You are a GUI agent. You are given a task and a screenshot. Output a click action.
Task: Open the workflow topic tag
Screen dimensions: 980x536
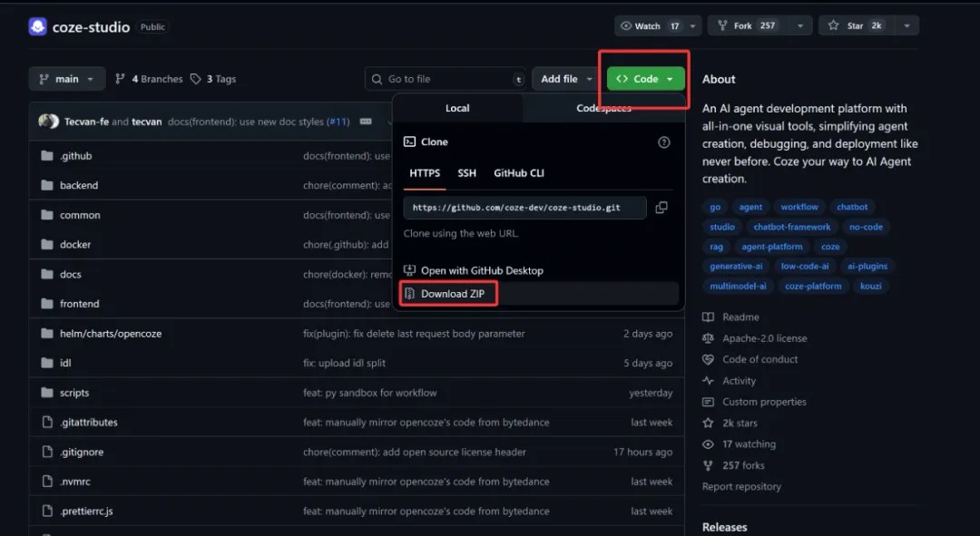(799, 207)
